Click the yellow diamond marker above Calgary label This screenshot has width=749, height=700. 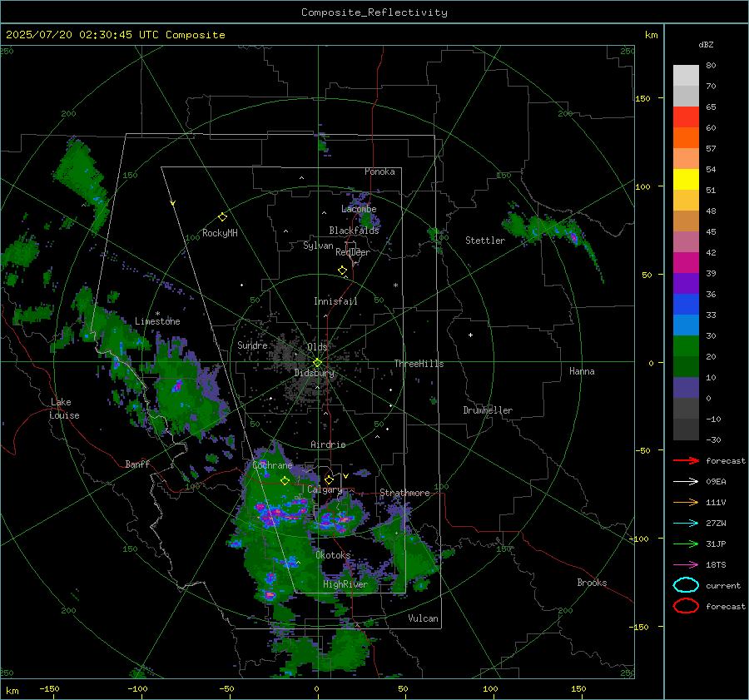point(329,479)
